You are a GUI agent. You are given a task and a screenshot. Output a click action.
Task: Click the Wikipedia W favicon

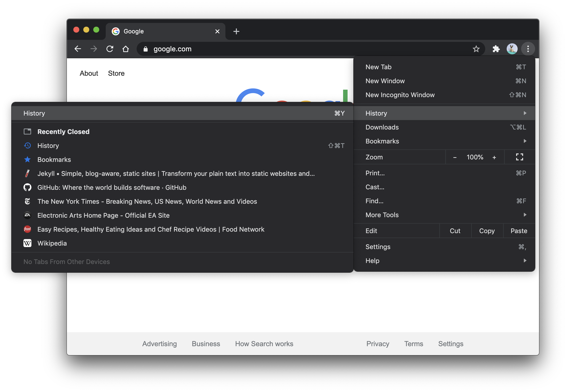pyautogui.click(x=27, y=243)
